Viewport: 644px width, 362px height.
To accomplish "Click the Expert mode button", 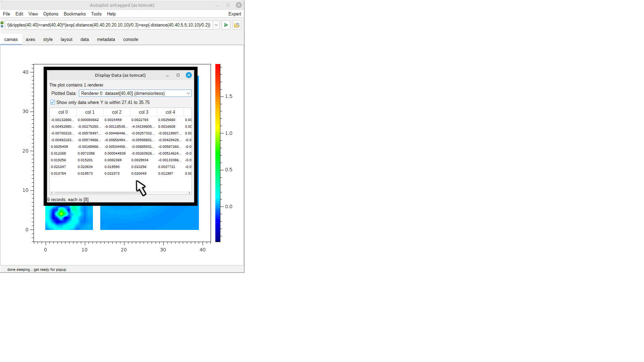I will 235,14.
